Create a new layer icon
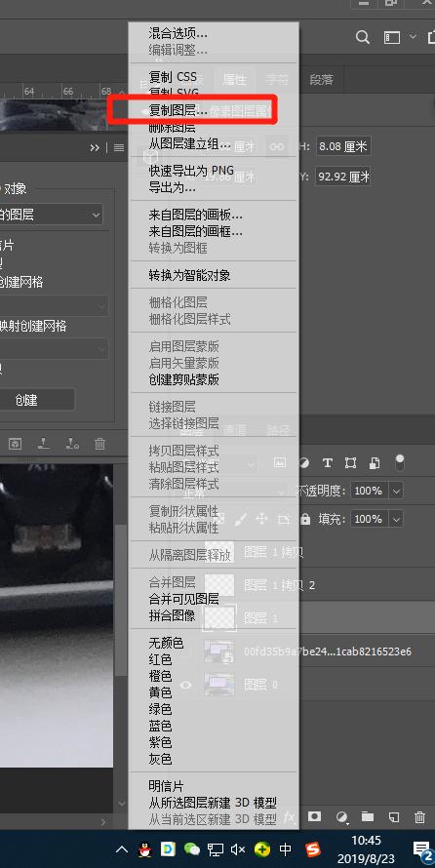The height and width of the screenshot is (868, 435). tap(393, 816)
